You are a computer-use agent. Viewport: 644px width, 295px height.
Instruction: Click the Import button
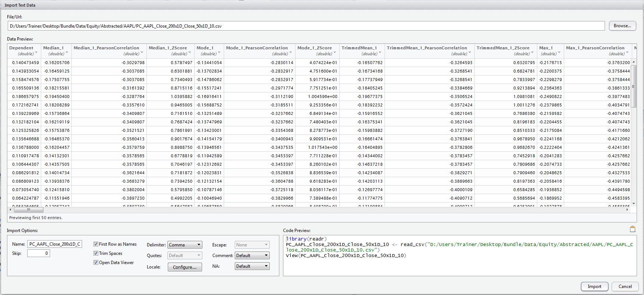point(594,287)
